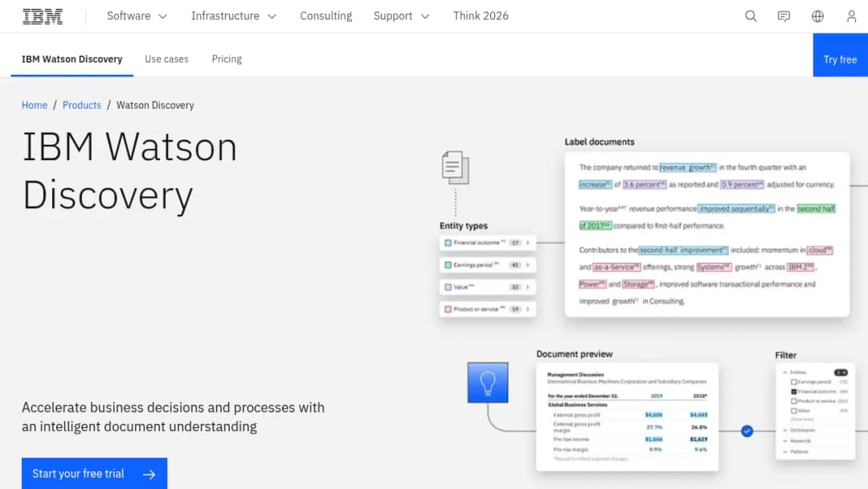
Task: Expand the Keywords section in Filter
Action: pos(785,441)
